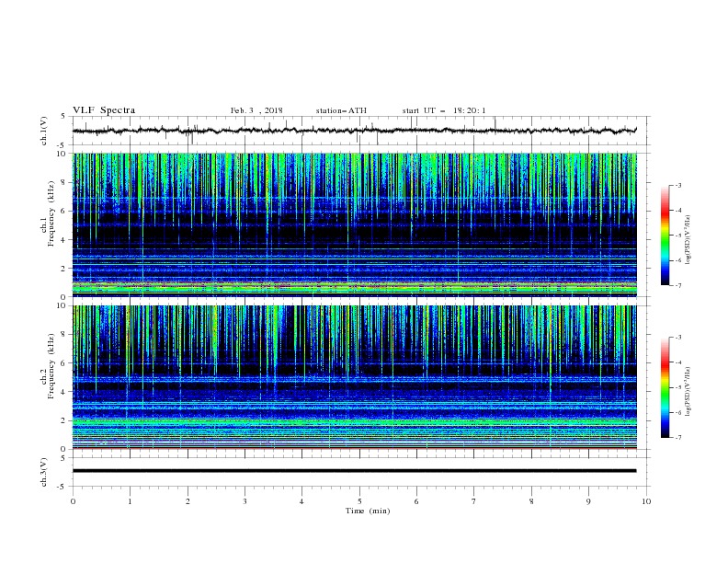
Task: Click the "3" minute tick on Time axis
Action: [x=245, y=501]
